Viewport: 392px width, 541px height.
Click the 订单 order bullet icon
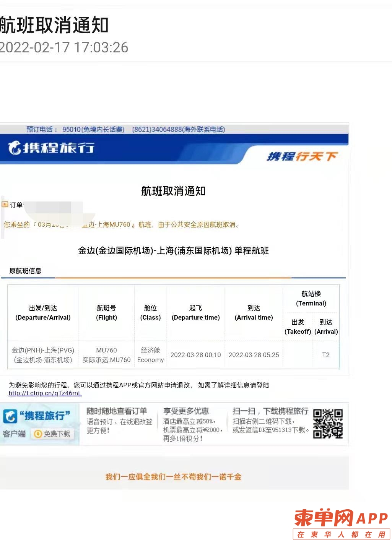click(x=5, y=204)
